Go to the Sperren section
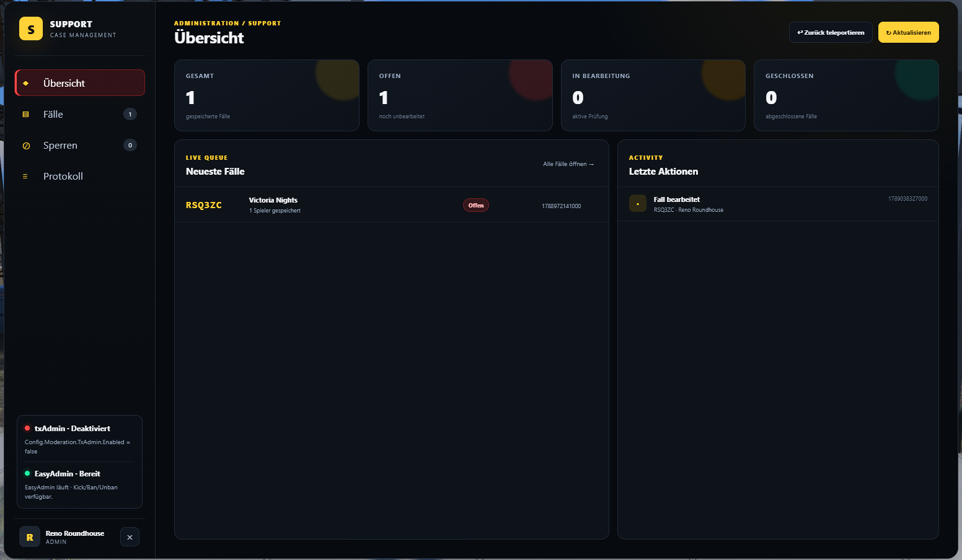Screen dimensions: 962x560 tap(80, 146)
